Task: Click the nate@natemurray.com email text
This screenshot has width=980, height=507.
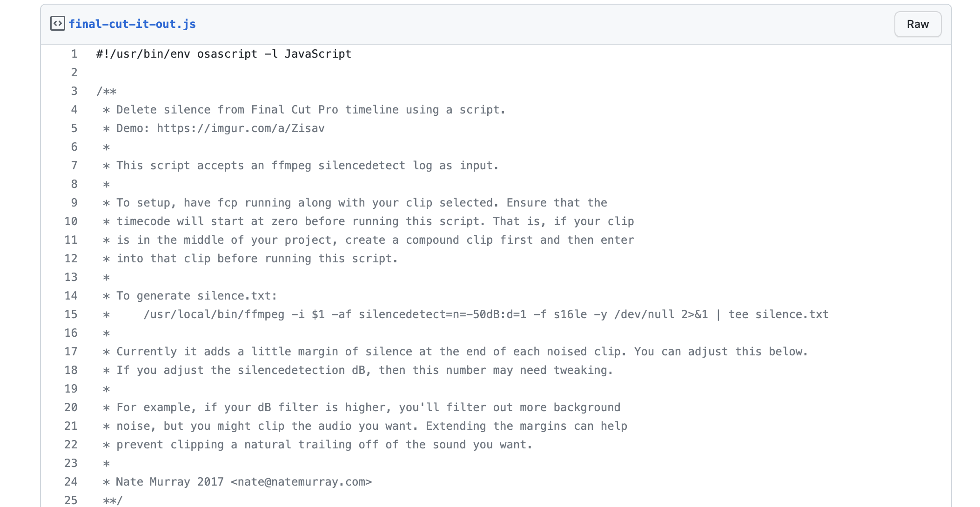Action: (x=302, y=482)
